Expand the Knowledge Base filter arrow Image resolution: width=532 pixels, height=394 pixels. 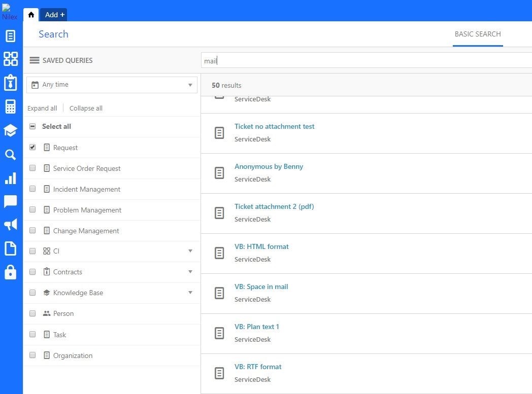tap(190, 293)
